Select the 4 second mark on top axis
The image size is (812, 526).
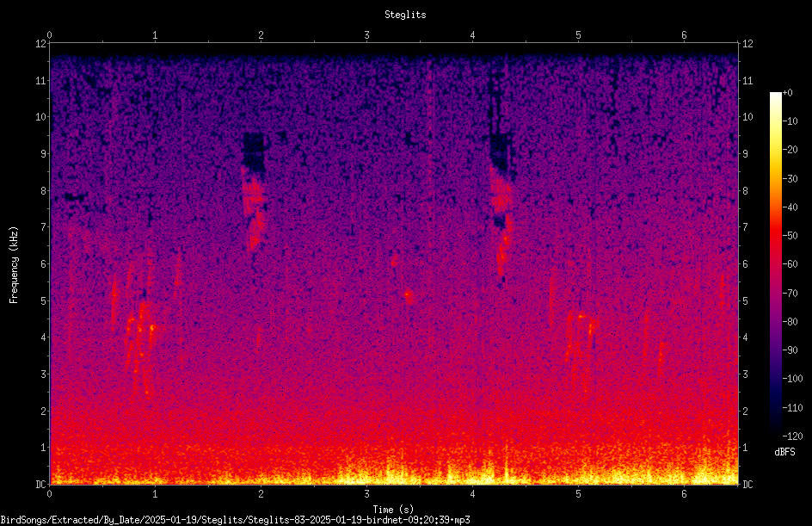point(473,35)
